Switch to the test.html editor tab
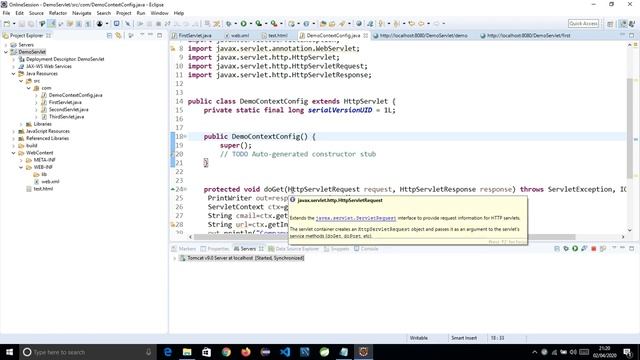The width and height of the screenshot is (640, 360). (x=275, y=36)
